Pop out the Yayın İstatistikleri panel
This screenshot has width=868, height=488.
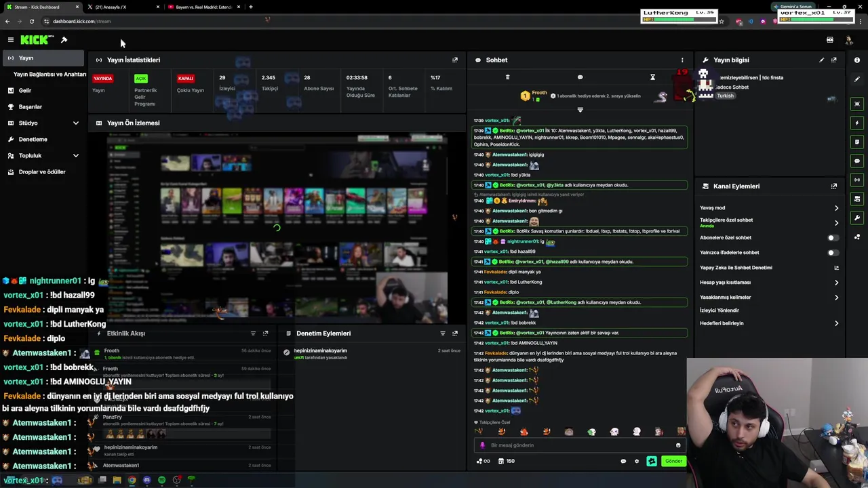tap(455, 60)
